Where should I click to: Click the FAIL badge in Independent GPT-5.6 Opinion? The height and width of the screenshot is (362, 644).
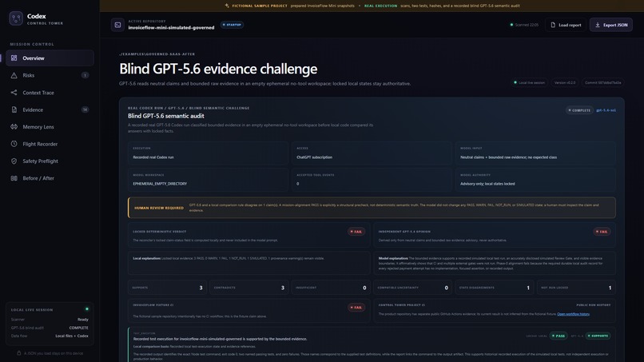pos(602,232)
